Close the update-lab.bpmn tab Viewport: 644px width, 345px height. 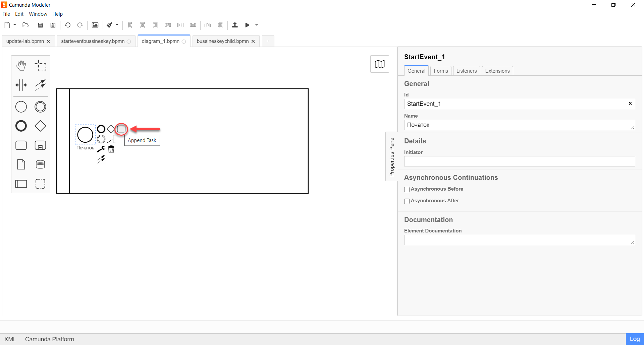48,42
